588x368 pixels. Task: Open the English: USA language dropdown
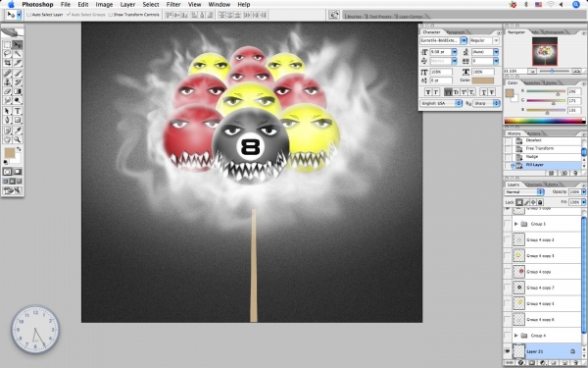point(441,103)
